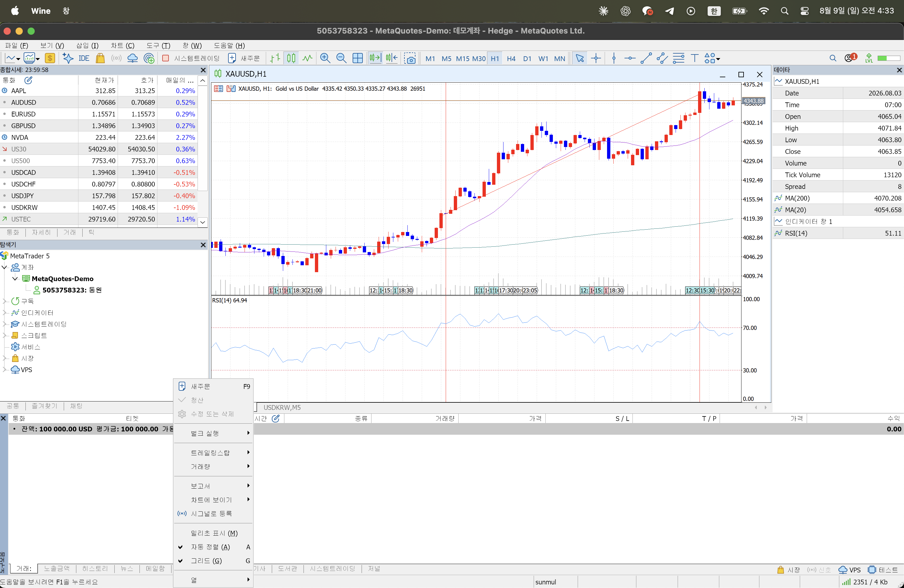
Task: Open the signals broadcast icon in toolbar
Action: click(x=116, y=58)
